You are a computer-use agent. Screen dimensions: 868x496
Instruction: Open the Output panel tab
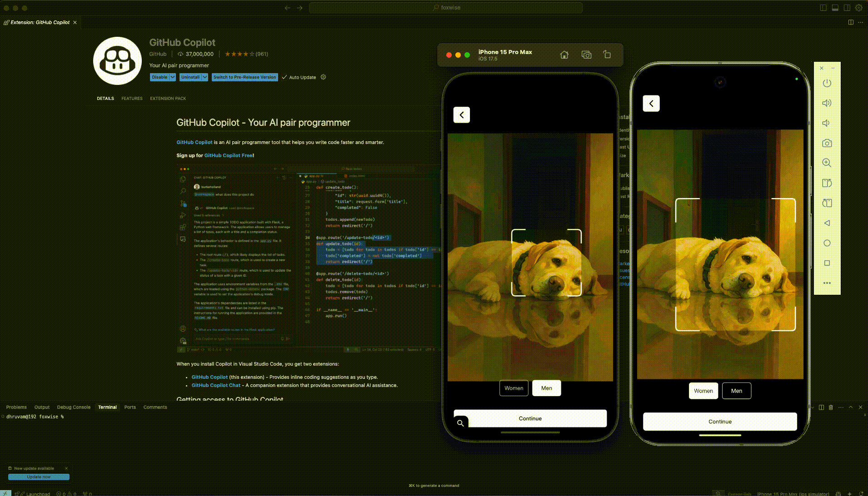pos(42,407)
